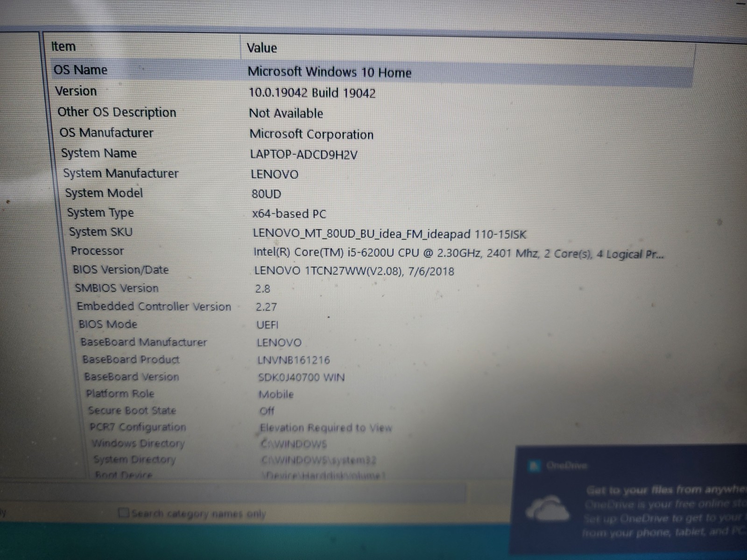This screenshot has width=747, height=560.
Task: Tick 'Search category names only' checkbox
Action: point(124,513)
